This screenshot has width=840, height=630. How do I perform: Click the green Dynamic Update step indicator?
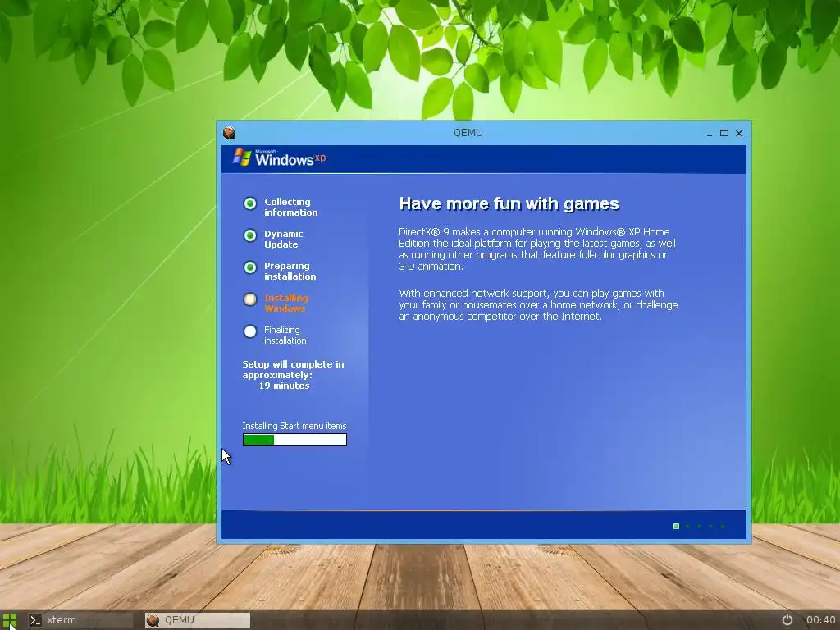[x=250, y=235]
